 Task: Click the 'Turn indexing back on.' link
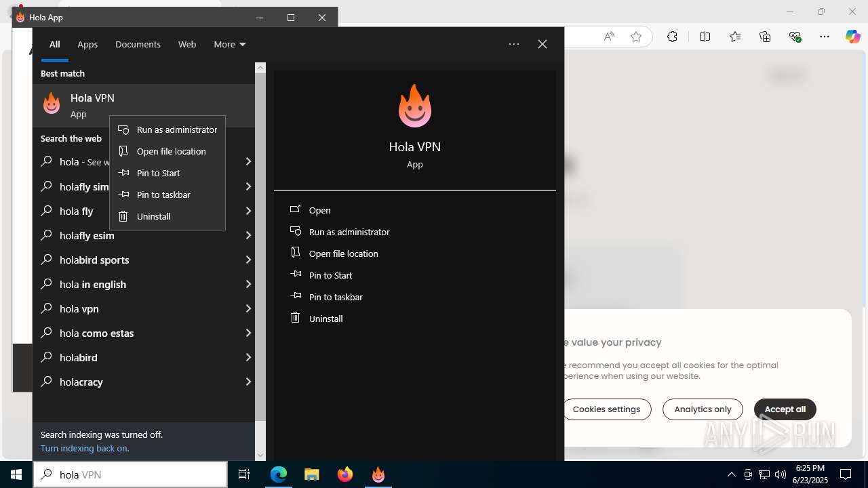[x=85, y=448]
